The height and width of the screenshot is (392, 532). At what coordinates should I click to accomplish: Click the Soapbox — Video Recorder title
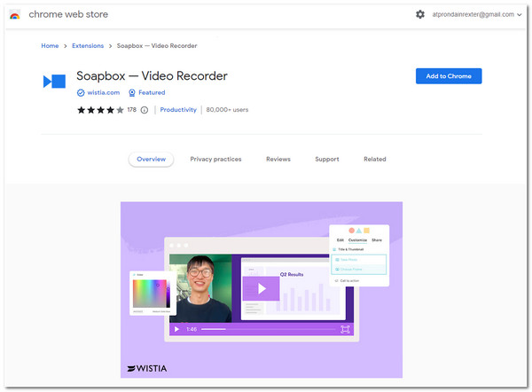click(152, 75)
